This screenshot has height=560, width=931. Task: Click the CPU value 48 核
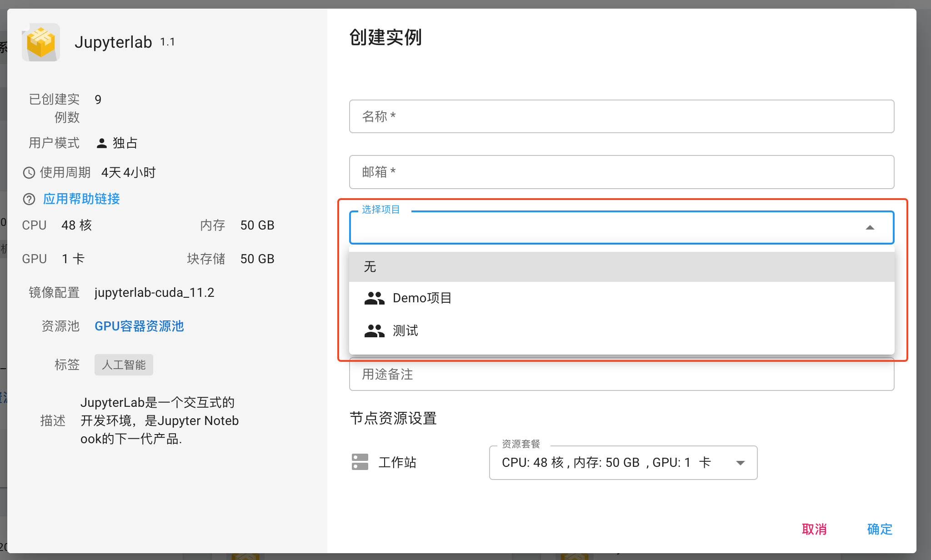76,225
